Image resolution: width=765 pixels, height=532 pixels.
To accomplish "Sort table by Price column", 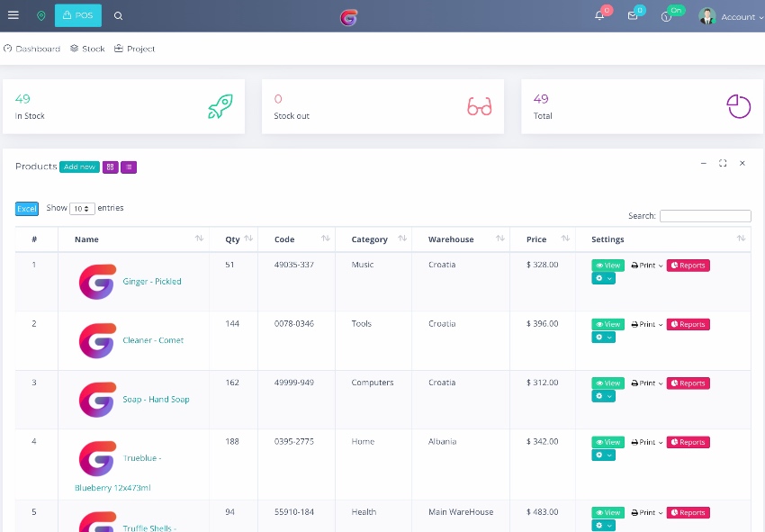I will point(543,239).
